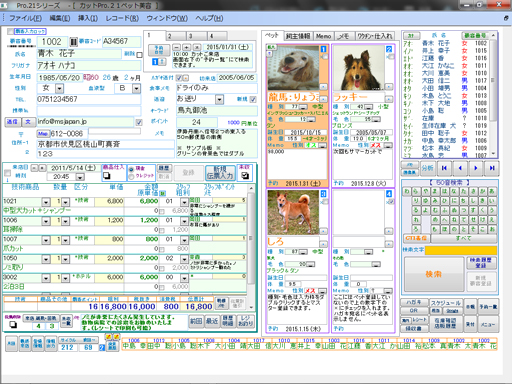Screen dimensions: 512x384
Task: Click the 分析 button
Action: click(427, 168)
